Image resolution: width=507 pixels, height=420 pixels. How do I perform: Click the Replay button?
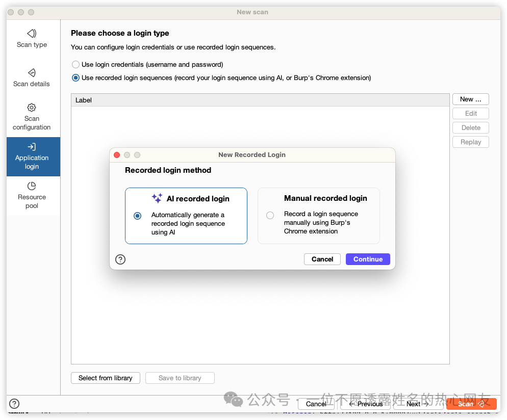tap(470, 142)
